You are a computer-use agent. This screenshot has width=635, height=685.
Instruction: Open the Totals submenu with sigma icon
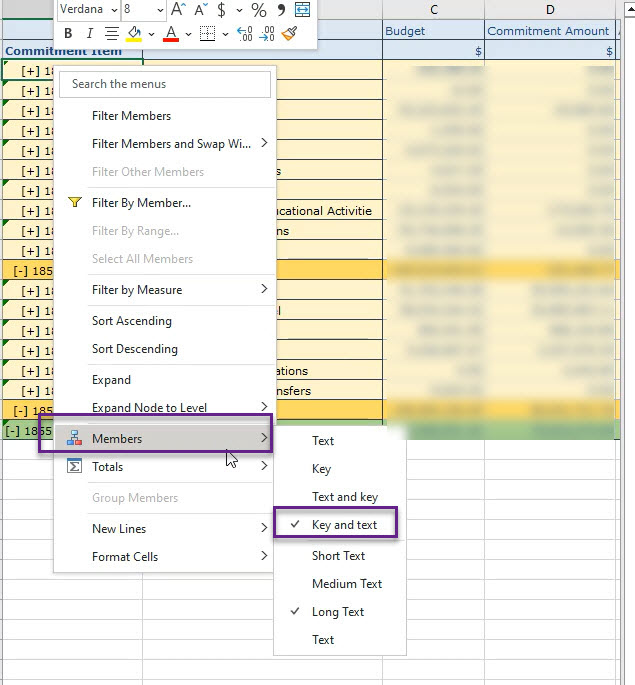tap(164, 466)
